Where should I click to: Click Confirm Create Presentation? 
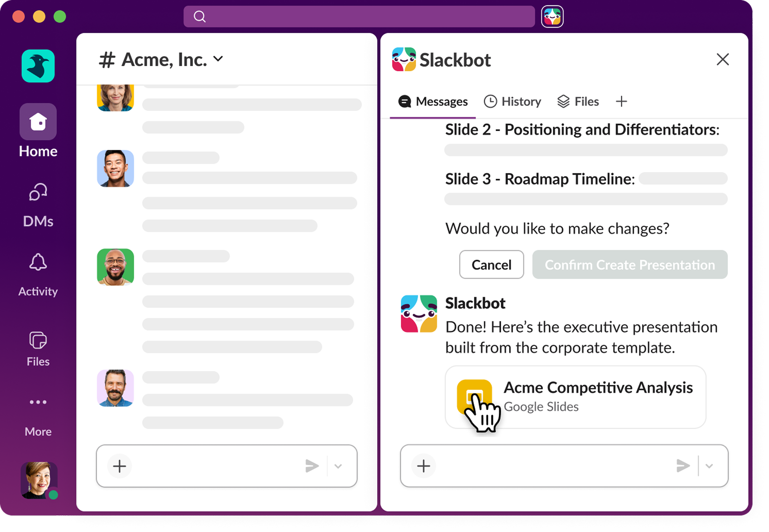pos(630,264)
